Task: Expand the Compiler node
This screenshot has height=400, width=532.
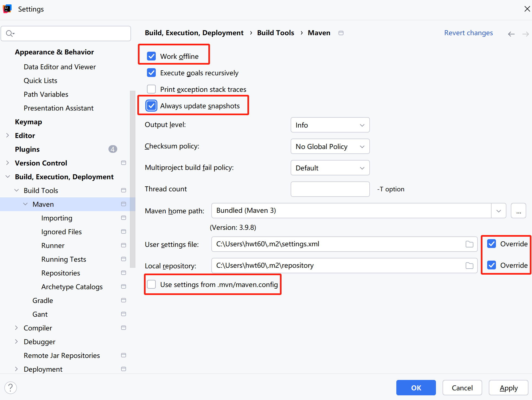Action: point(17,328)
